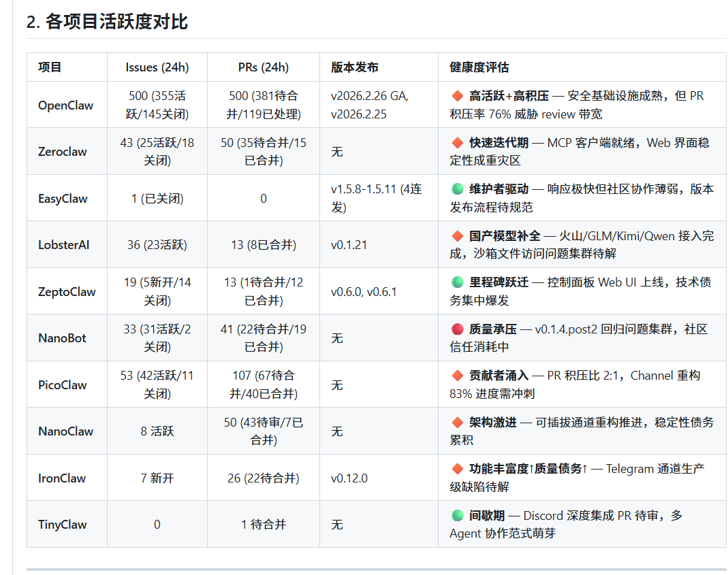Click the red circle beside 质量承压
This screenshot has width=728, height=575.
(x=457, y=329)
